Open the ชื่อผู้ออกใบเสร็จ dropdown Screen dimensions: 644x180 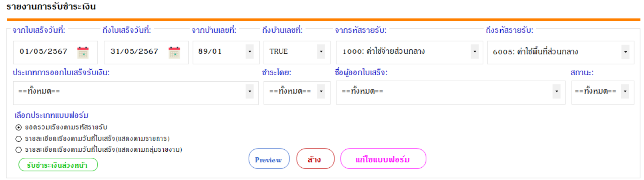pos(556,91)
